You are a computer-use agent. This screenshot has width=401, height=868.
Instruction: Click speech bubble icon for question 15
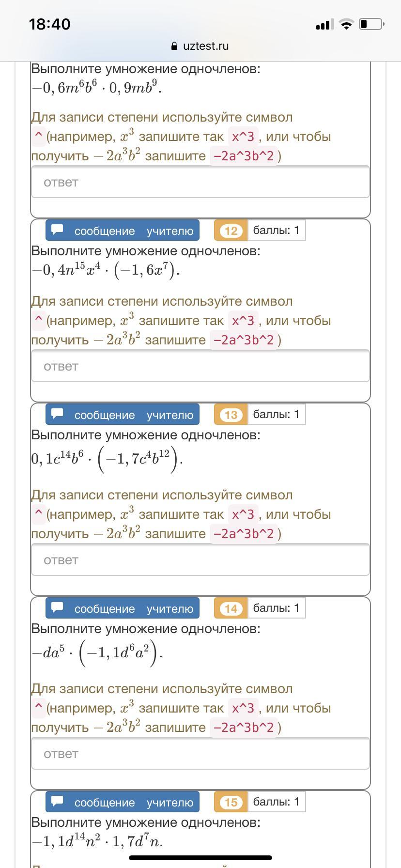click(x=58, y=801)
